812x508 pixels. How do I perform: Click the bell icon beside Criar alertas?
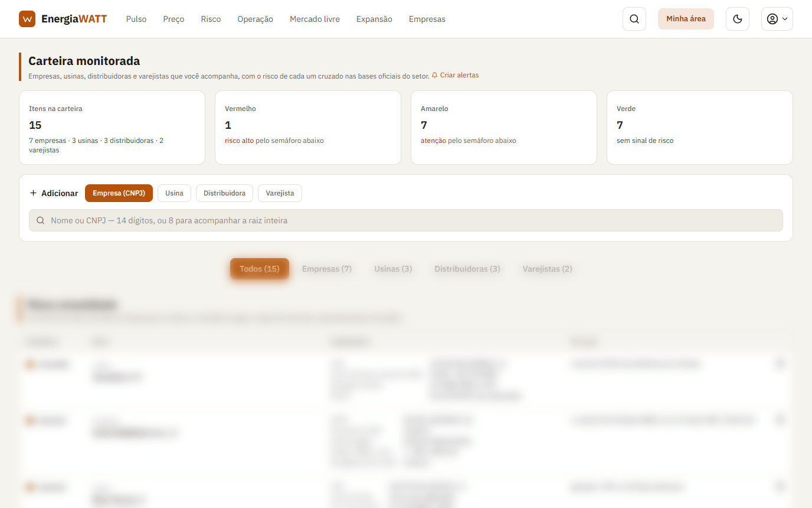coord(435,76)
